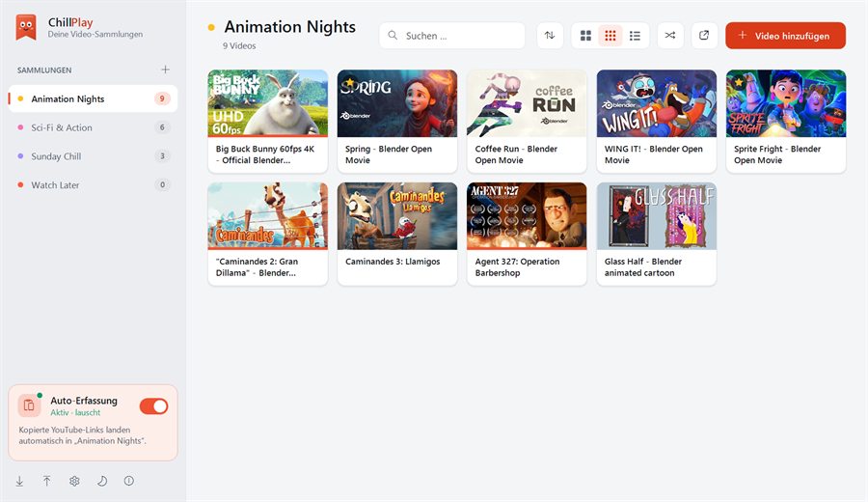
Task: Play the WING IT! video thumbnail
Action: (657, 103)
